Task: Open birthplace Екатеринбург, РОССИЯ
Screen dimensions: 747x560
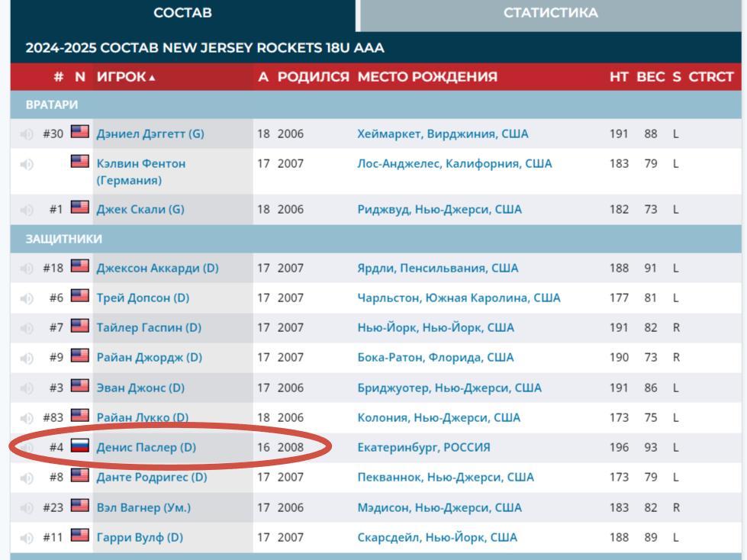Action: pos(423,447)
